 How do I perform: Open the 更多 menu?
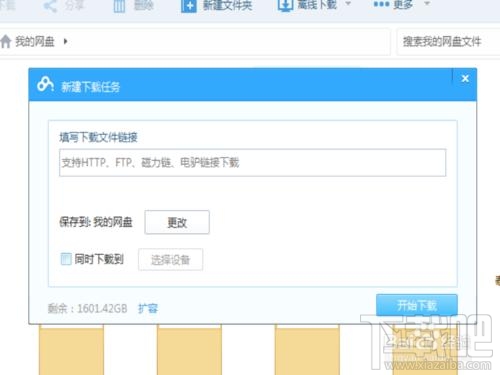pos(403,5)
